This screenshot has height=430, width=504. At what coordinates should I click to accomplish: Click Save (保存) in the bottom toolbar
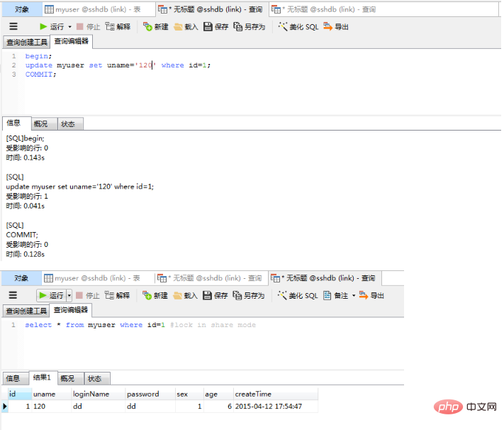[215, 295]
